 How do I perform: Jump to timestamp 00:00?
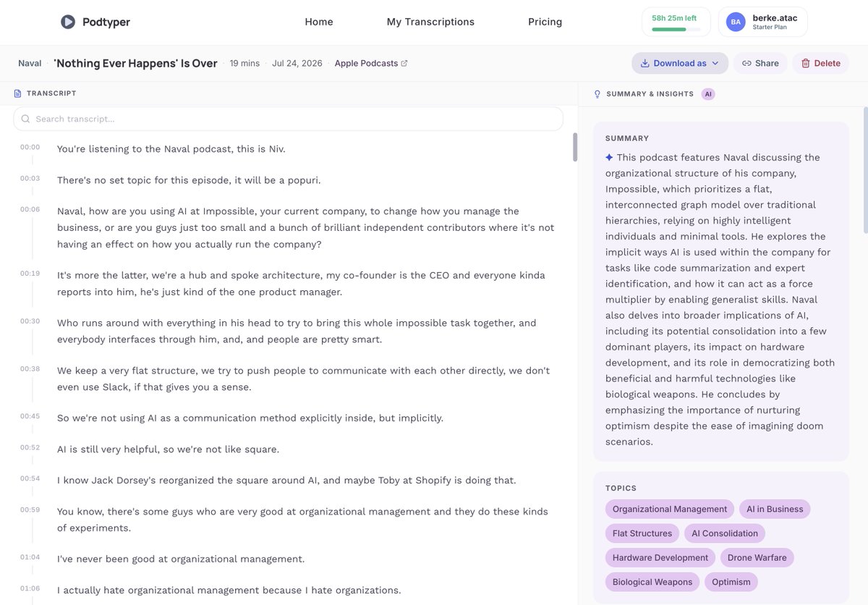click(x=30, y=148)
